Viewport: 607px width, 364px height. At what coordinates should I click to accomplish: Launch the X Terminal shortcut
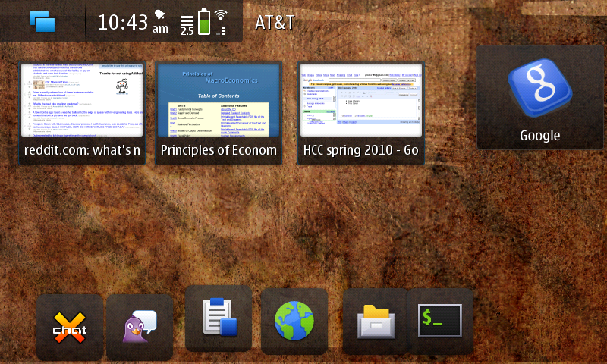pos(440,320)
